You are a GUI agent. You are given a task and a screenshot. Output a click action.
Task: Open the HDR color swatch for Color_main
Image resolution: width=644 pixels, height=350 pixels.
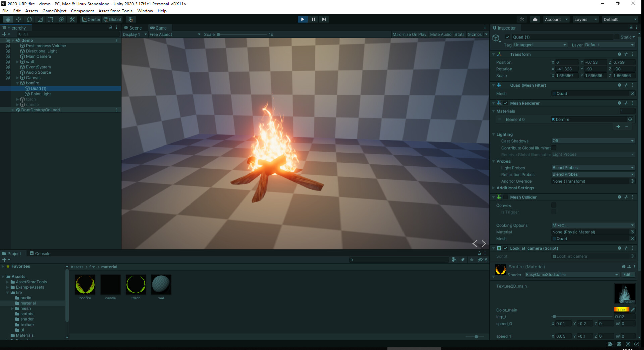coord(621,309)
